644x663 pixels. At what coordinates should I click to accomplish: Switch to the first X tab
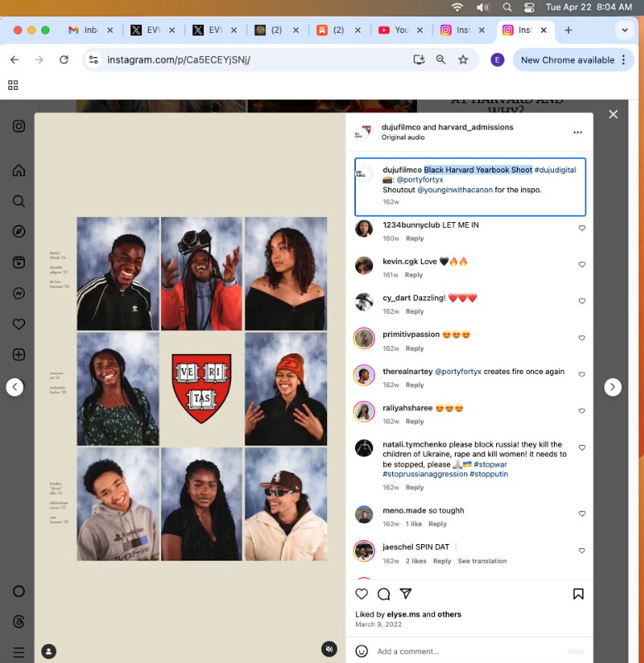point(152,30)
